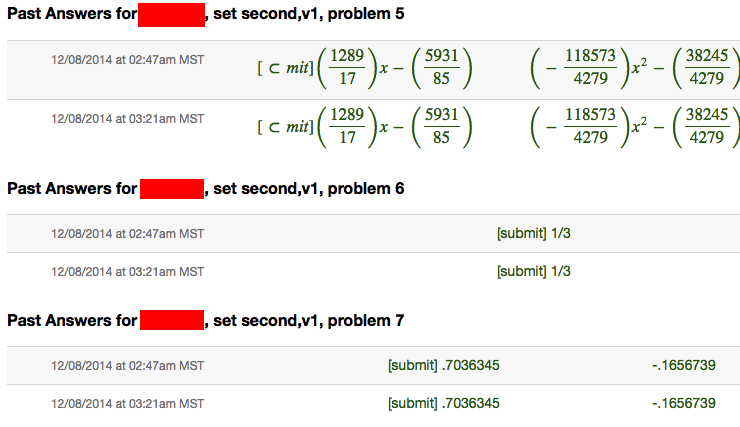This screenshot has height=427, width=740.
Task: Select the 02:47am timestamp in problem 6
Action: coord(127,234)
